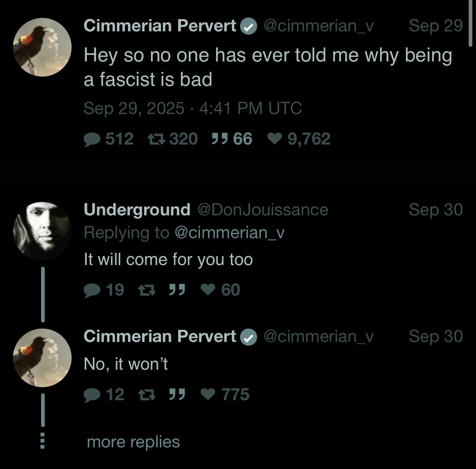
Task: Click the quote icon on Underground's reply
Action: coord(177,290)
